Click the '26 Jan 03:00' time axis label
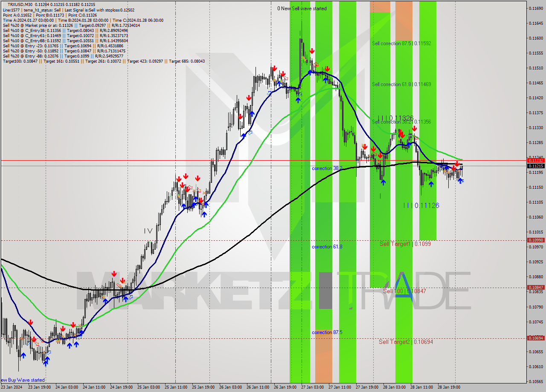Image resolution: width=546 pixels, height=392 pixels. tap(230, 387)
